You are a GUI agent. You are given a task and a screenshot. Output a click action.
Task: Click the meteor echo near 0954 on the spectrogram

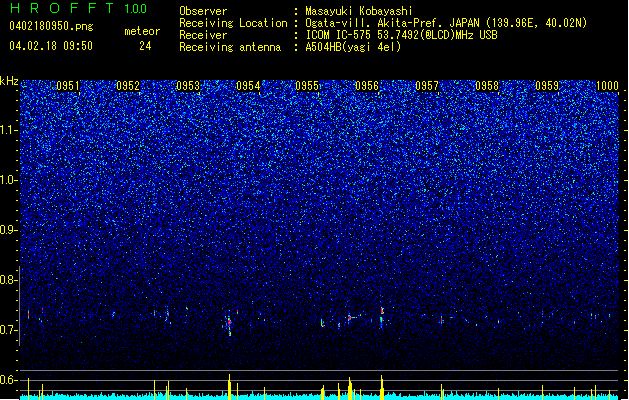point(229,323)
